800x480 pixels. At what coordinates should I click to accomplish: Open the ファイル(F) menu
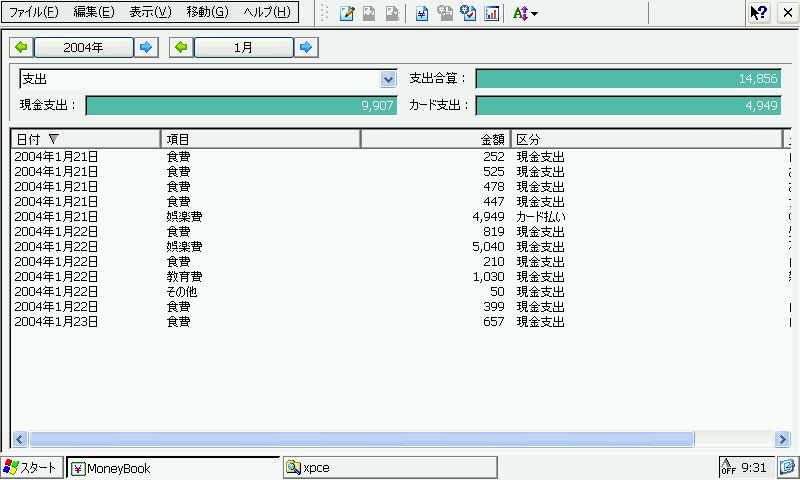pyautogui.click(x=33, y=12)
